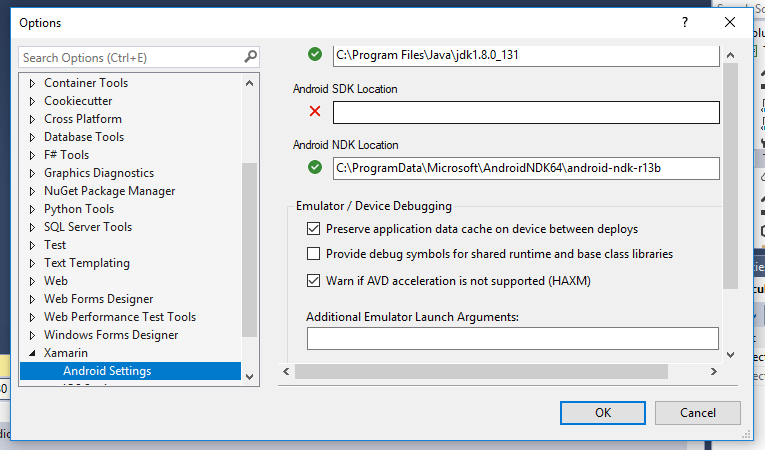The height and width of the screenshot is (450, 765).
Task: Click Additional Emulator Launch Arguments field
Action: 512,338
